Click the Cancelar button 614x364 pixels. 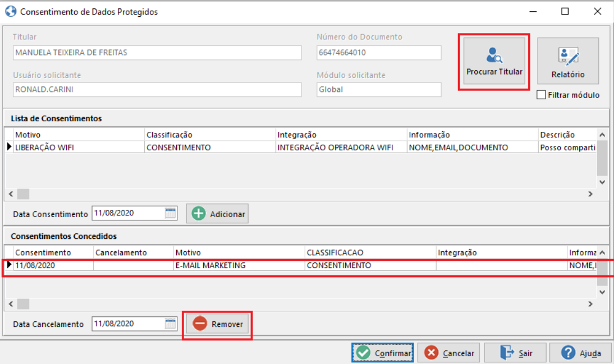[x=450, y=353]
